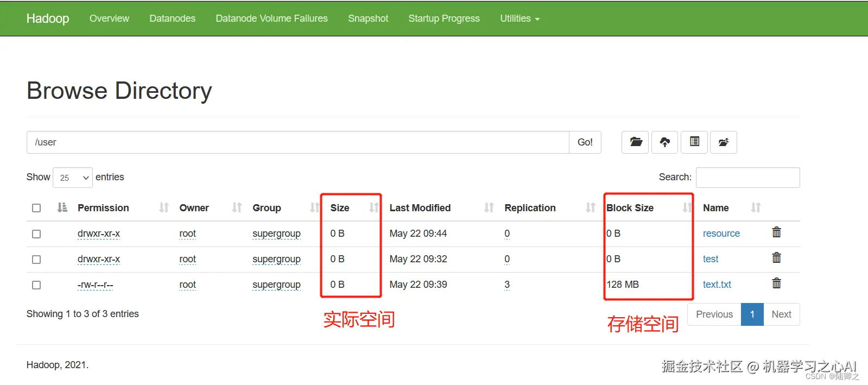Click the 128 MB block size cell
This screenshot has width=868, height=385.
(x=623, y=285)
